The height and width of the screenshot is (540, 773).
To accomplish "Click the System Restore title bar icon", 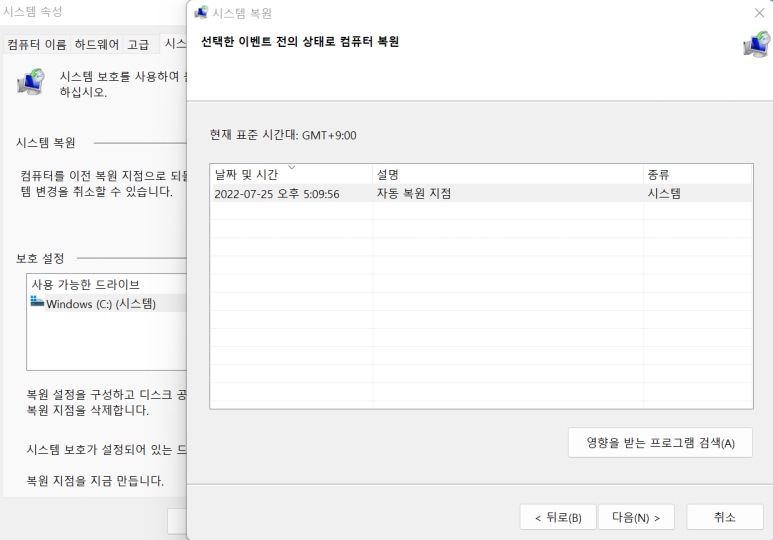I will coord(201,13).
